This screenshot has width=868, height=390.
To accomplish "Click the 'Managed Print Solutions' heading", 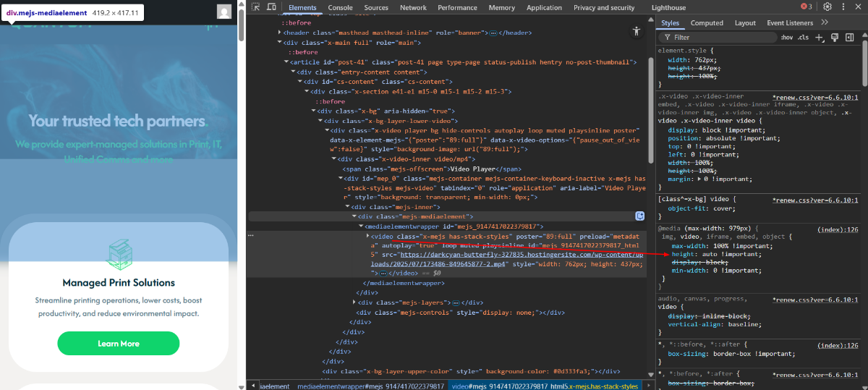I will point(119,283).
